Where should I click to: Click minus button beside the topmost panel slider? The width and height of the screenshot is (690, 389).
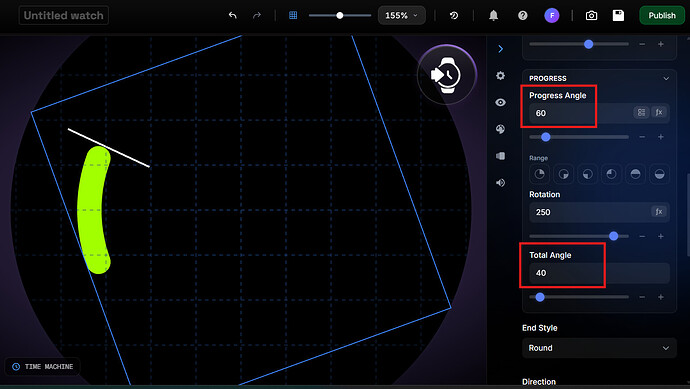click(x=642, y=44)
